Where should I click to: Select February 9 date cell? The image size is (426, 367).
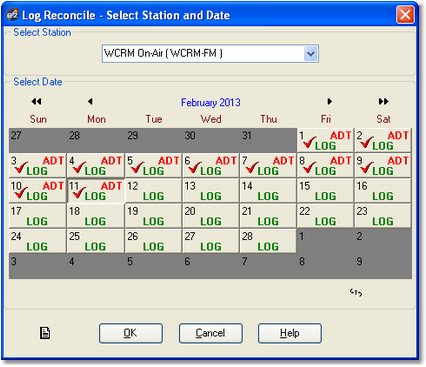click(x=383, y=166)
